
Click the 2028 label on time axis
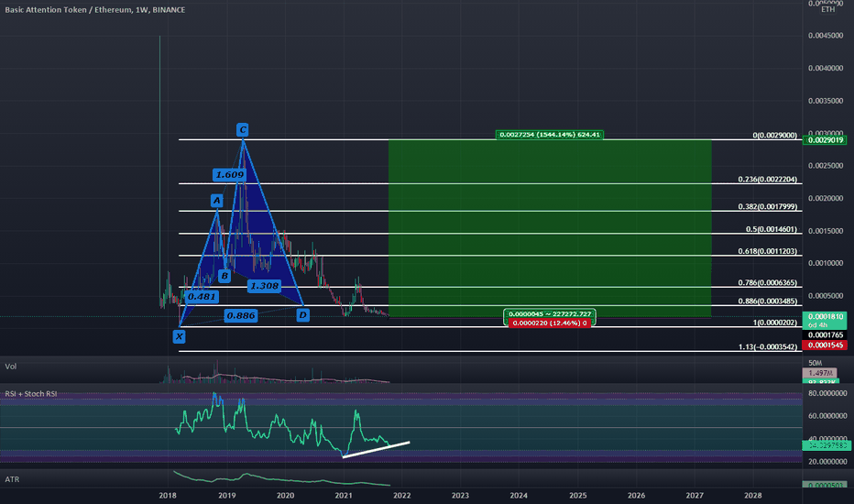coord(753,495)
